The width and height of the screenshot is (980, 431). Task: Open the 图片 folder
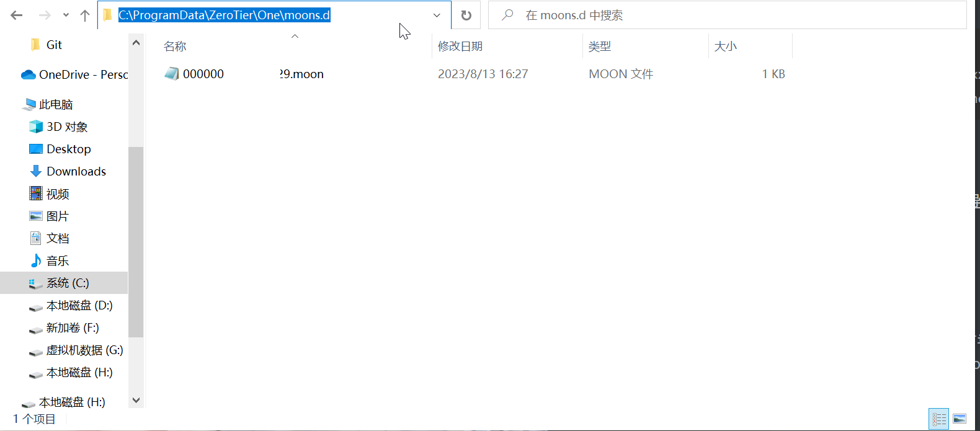pos(49,216)
